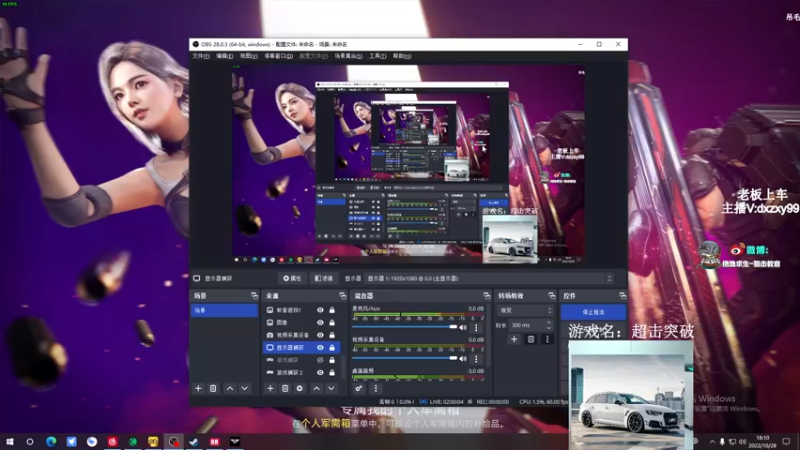Delete selected scene with trash icon

pos(213,389)
